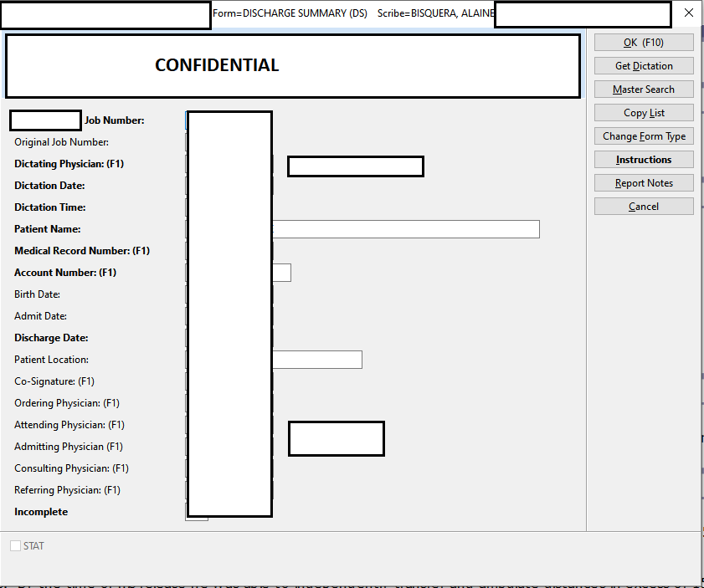Click the OK (F10) button
704x588 pixels.
pyautogui.click(x=644, y=43)
